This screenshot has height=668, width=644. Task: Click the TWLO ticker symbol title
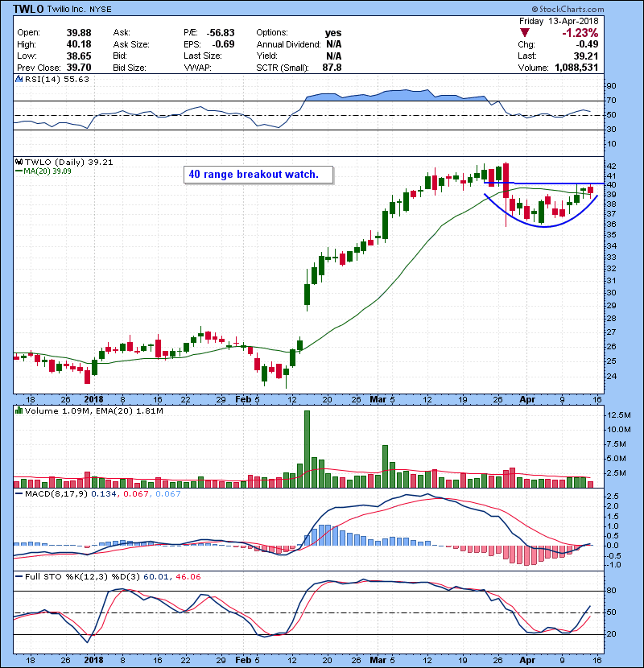(28, 9)
